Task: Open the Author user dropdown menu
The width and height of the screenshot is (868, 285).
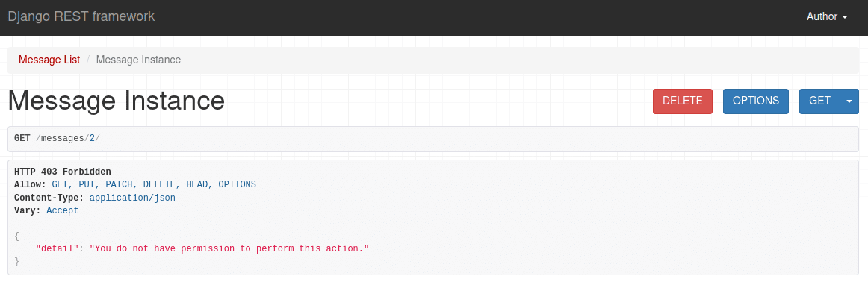Action: tap(827, 16)
